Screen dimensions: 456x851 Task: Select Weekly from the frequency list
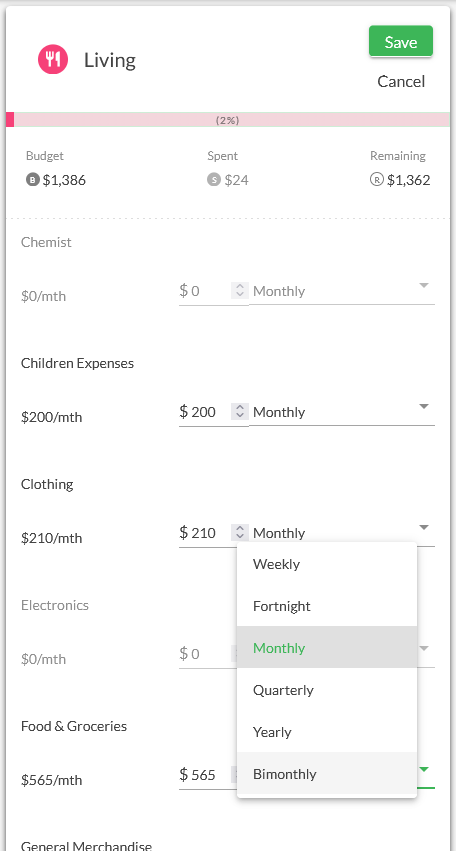click(x=327, y=564)
